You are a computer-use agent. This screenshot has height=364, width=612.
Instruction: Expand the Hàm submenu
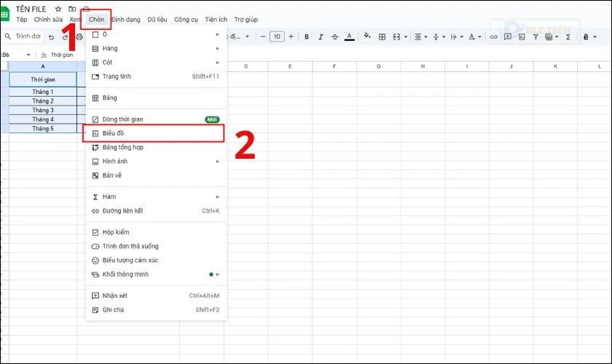pos(156,197)
